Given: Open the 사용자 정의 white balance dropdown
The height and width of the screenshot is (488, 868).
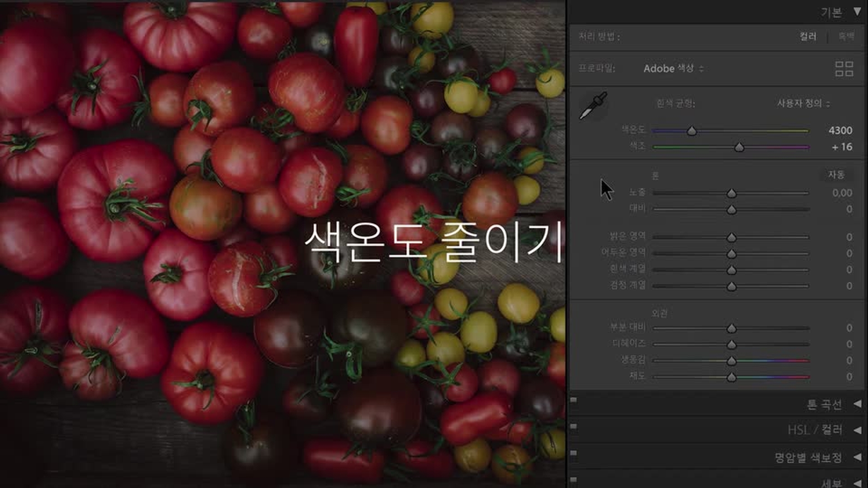Looking at the screenshot, I should coord(803,103).
